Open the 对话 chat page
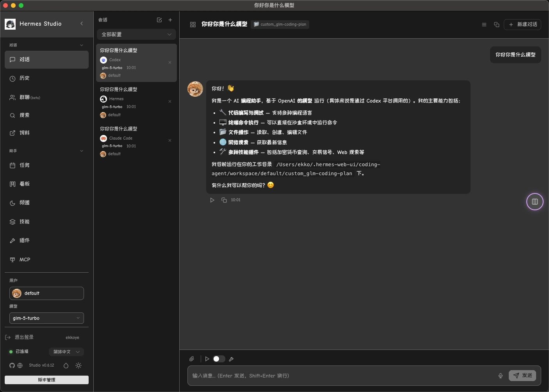The width and height of the screenshot is (549, 392). (46, 60)
